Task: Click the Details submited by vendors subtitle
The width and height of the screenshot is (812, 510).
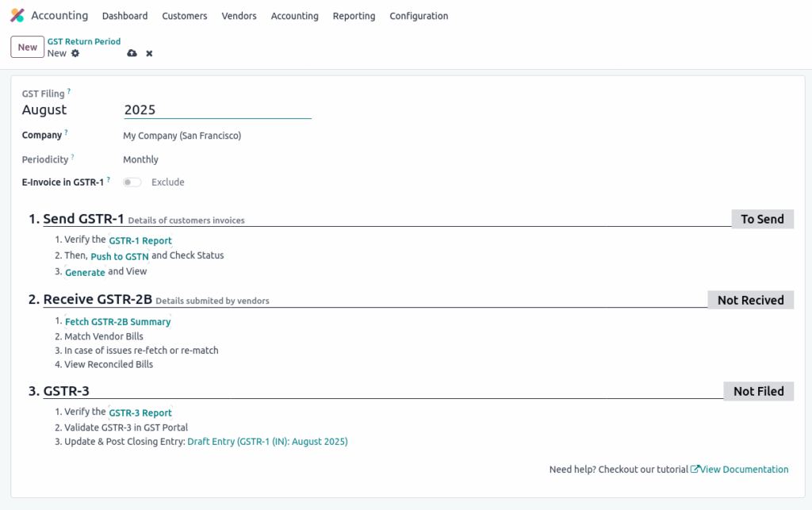Action: pyautogui.click(x=213, y=301)
